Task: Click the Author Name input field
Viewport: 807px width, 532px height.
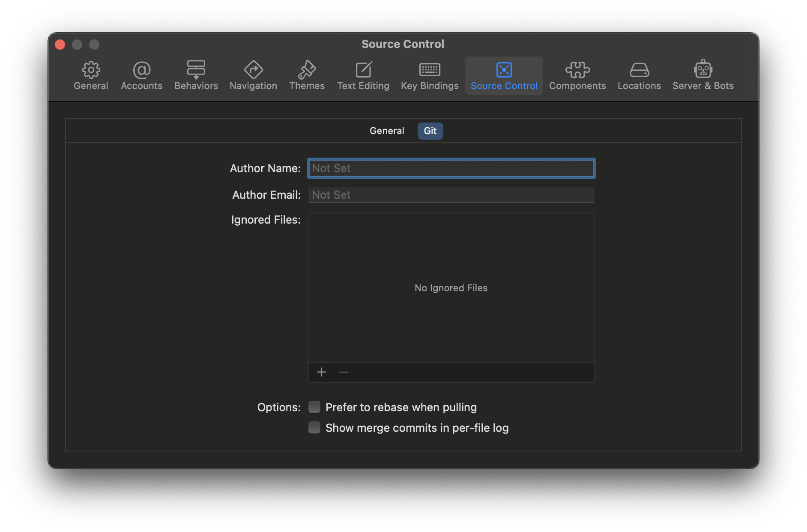Action: point(451,168)
